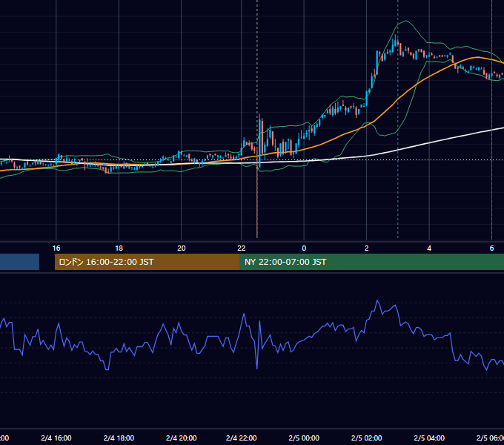Click the 20 hour label on upper axis
The width and height of the screenshot is (504, 445).
click(x=182, y=248)
